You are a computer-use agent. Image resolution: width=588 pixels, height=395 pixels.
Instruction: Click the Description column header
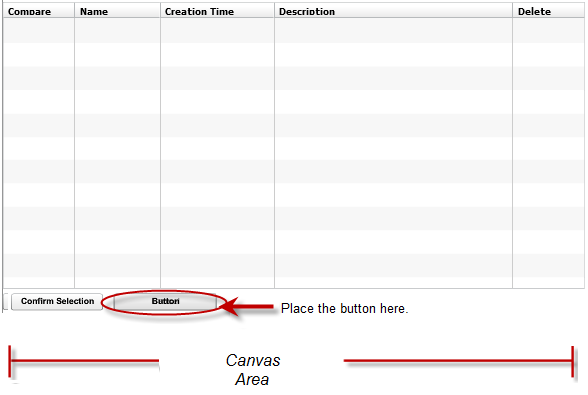tap(393, 11)
